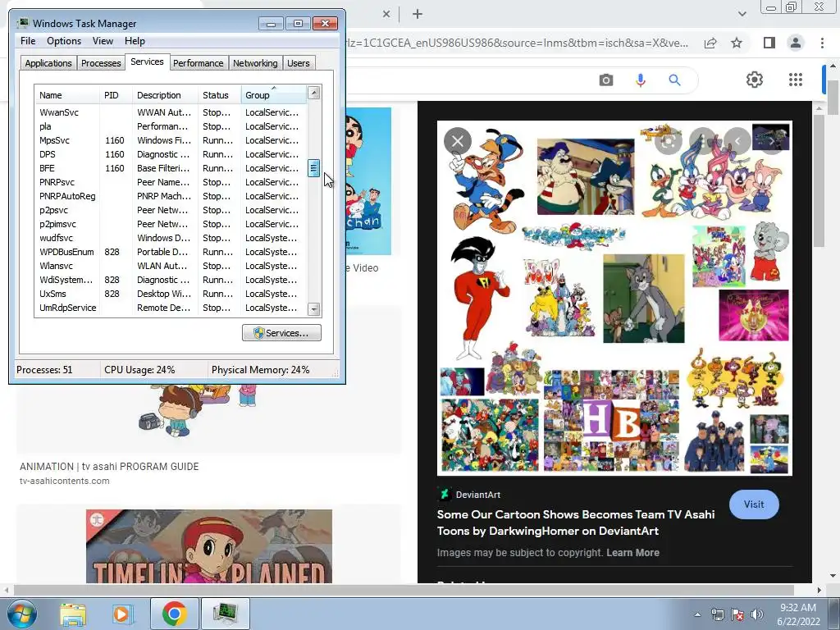Switch to the Users tab
The height and width of the screenshot is (630, 840).
click(x=299, y=63)
